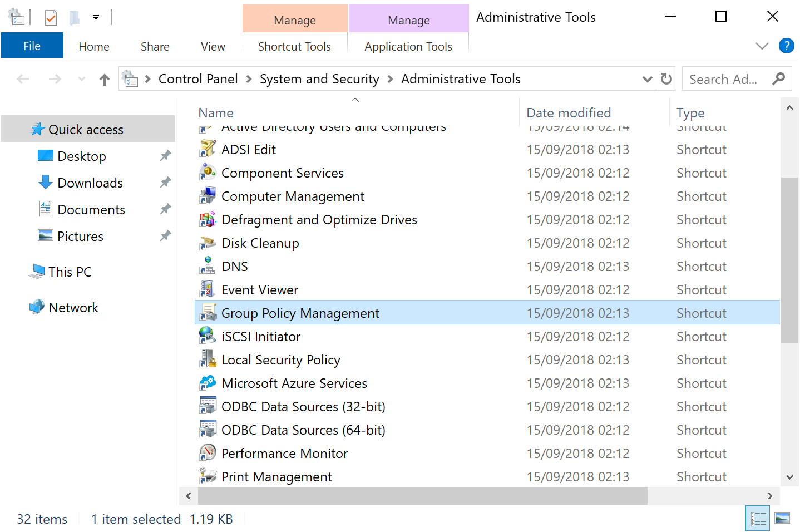Select the iSCSI Initiator shortcut

(x=260, y=336)
